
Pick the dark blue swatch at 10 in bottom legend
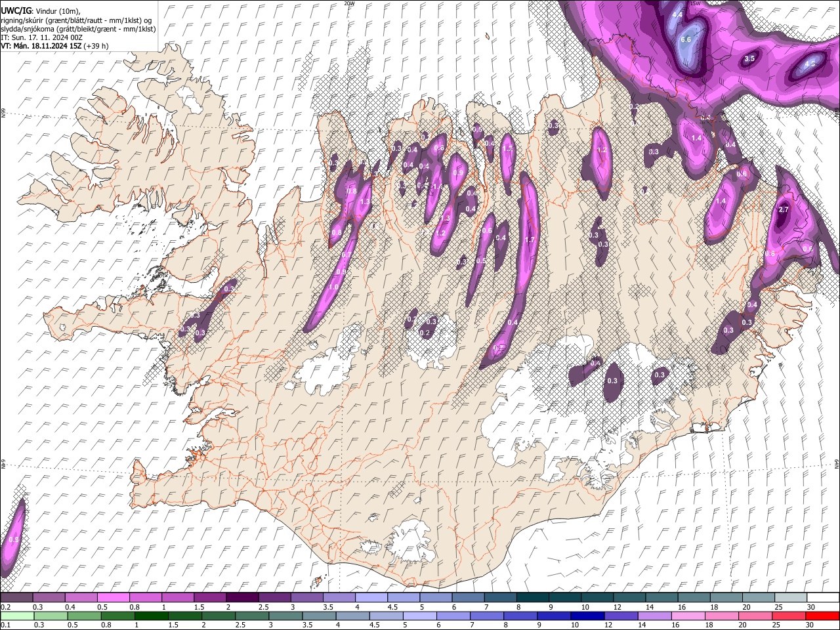[587, 616]
